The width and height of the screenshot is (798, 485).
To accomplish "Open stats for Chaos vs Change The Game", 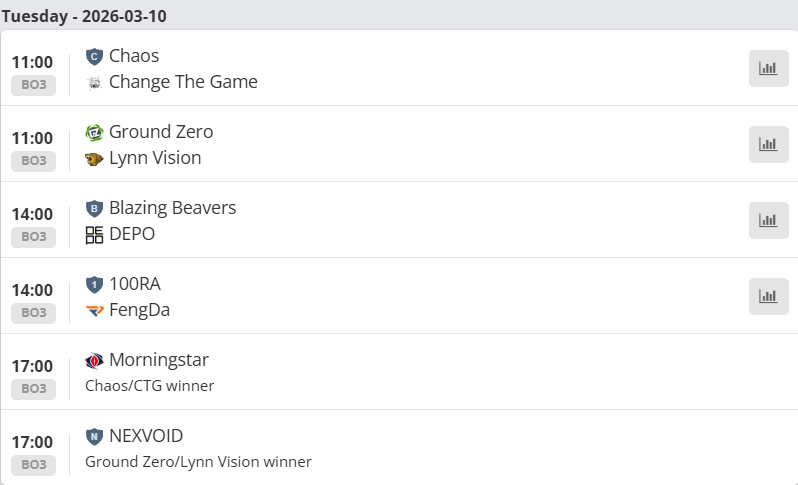I will (768, 68).
